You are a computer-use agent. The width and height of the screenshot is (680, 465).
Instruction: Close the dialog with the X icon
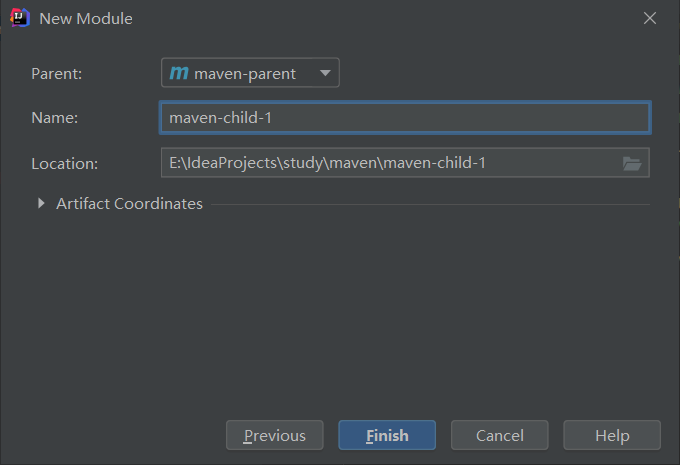point(650,18)
